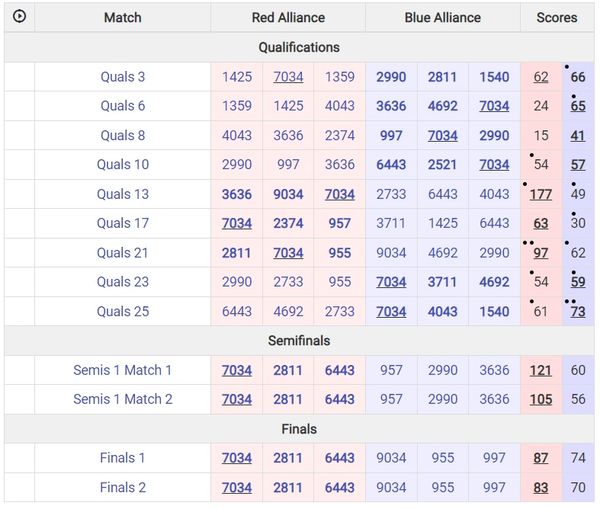Click the Blue Alliance column header
Image resolution: width=600 pixels, height=509 pixels.
442,17
